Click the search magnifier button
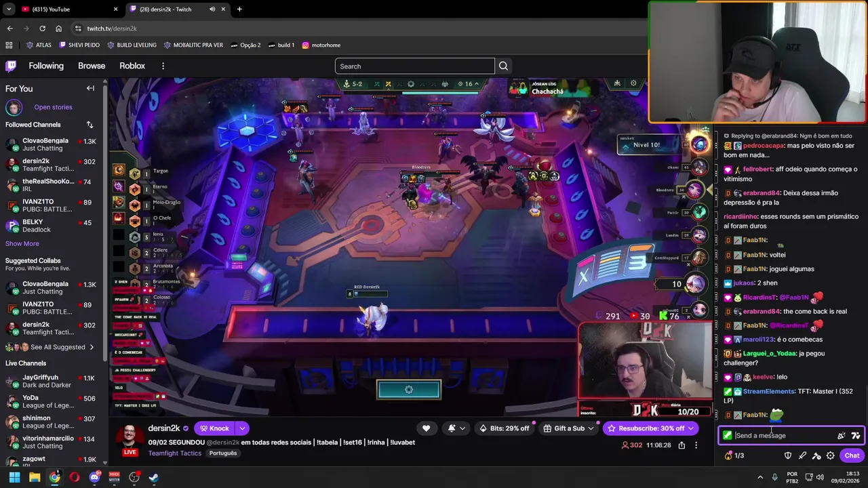This screenshot has height=488, width=868. 503,66
